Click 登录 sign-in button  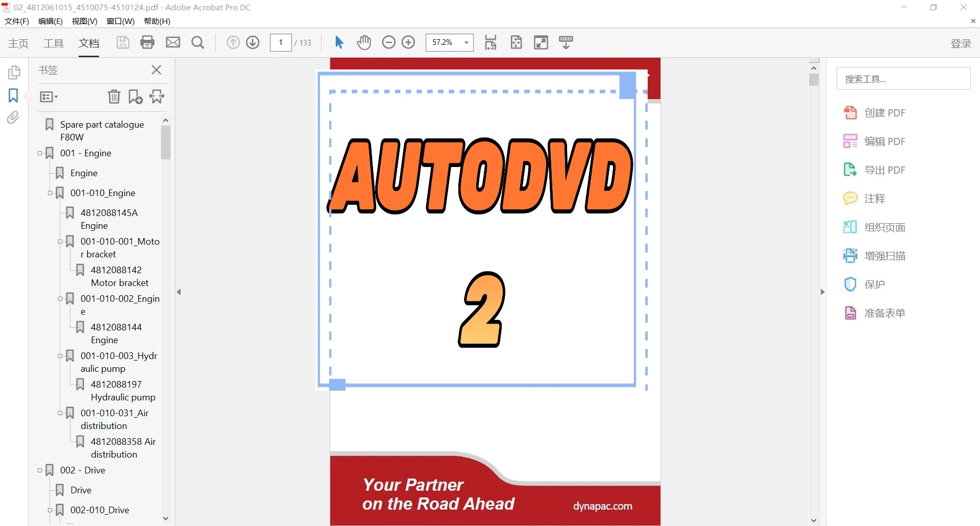point(961,43)
